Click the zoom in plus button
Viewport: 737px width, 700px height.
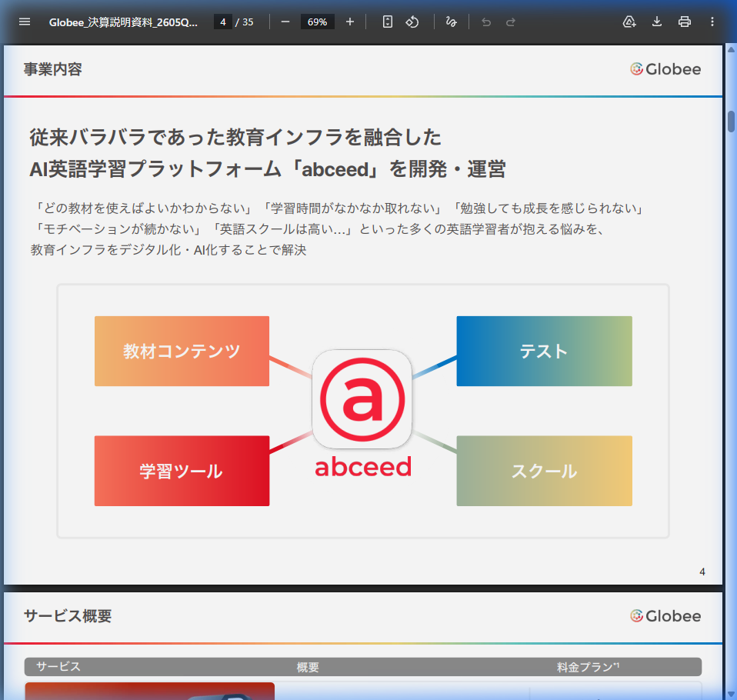click(350, 22)
